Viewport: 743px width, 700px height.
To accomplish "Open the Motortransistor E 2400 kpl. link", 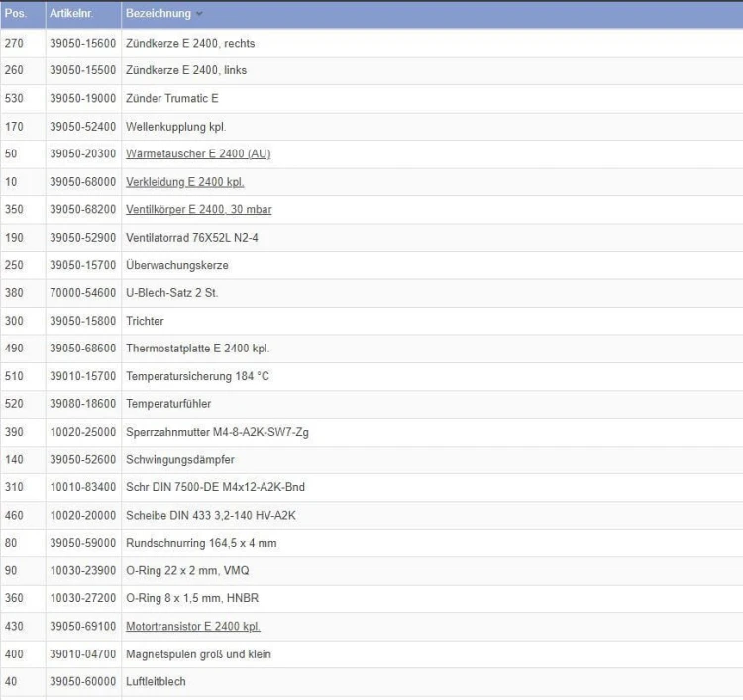I will pos(193,626).
